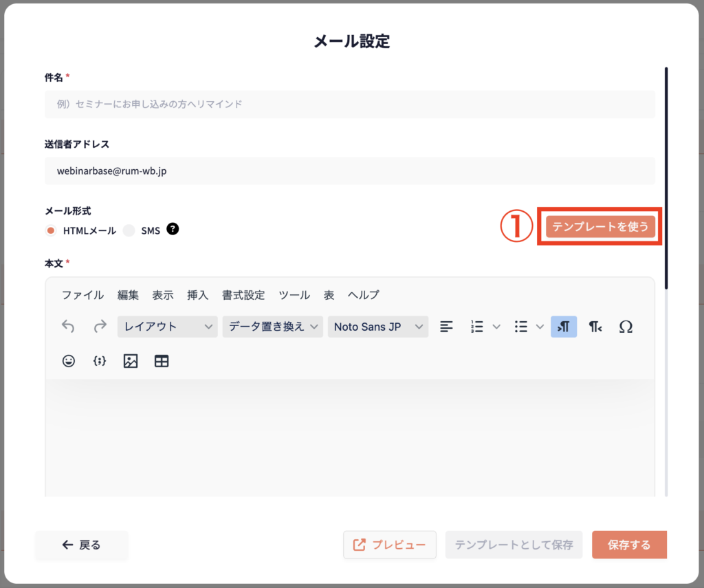The height and width of the screenshot is (588, 704).
Task: Click the curly braces variable icon
Action: point(100,361)
